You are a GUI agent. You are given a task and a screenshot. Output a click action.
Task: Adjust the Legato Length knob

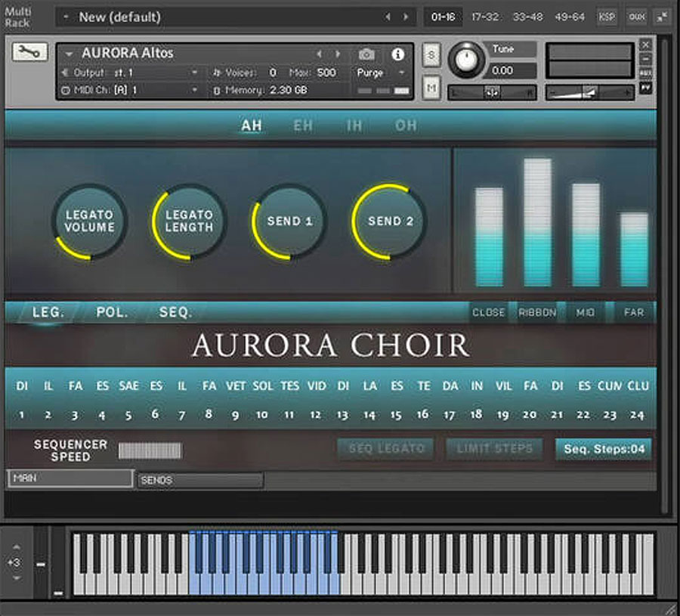click(x=189, y=221)
